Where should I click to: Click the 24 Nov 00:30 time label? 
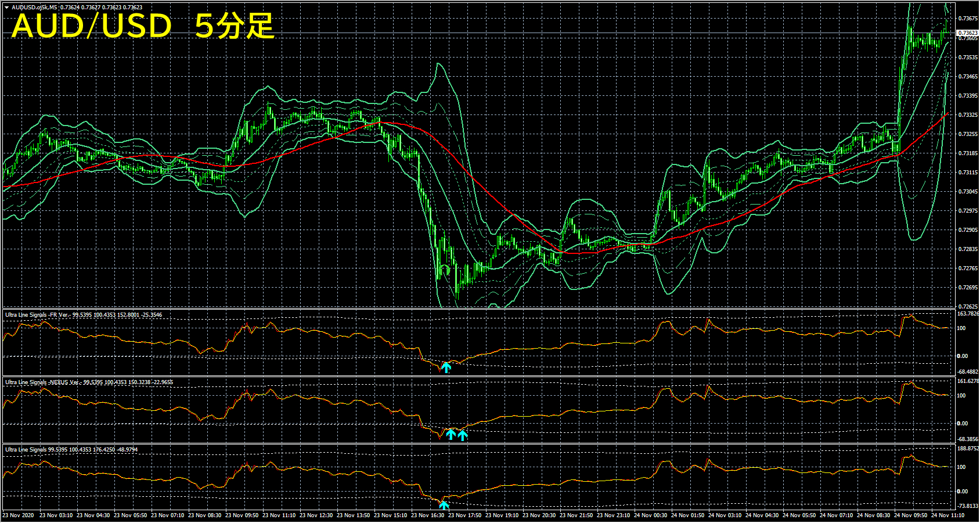click(x=651, y=515)
